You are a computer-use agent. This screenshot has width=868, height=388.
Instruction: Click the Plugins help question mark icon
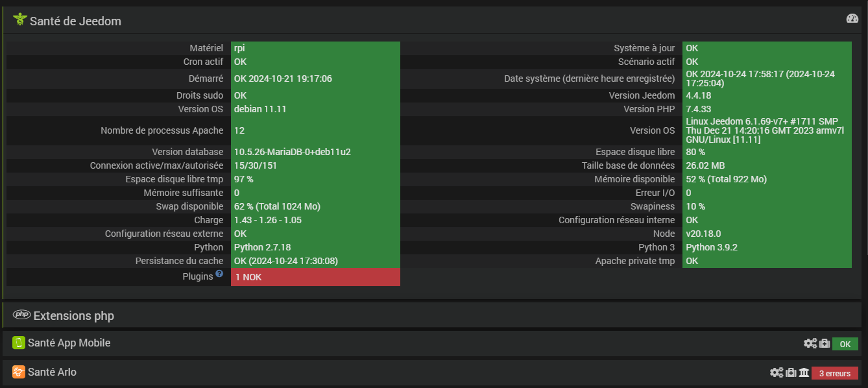click(x=219, y=274)
